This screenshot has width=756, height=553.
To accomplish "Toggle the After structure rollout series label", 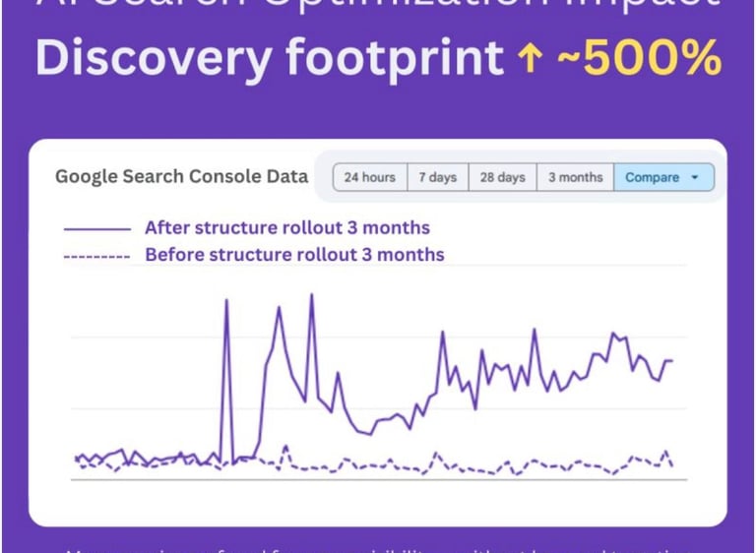I will click(x=287, y=227).
